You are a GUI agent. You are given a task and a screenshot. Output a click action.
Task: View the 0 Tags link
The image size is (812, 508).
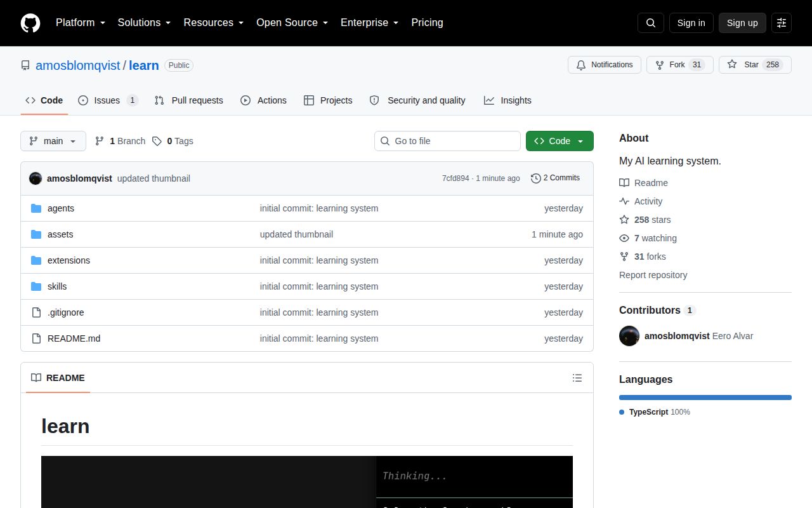coord(173,141)
